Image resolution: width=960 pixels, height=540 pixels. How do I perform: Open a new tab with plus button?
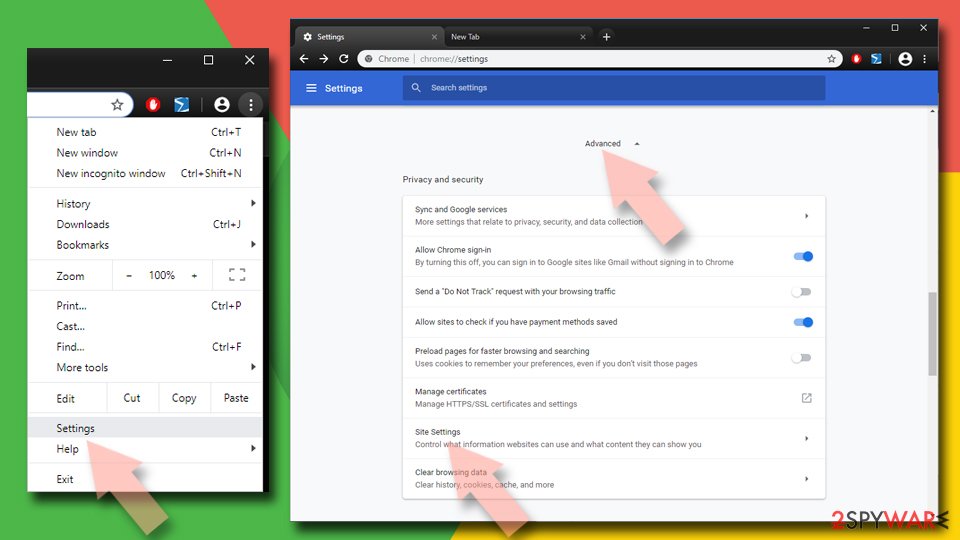pos(606,37)
